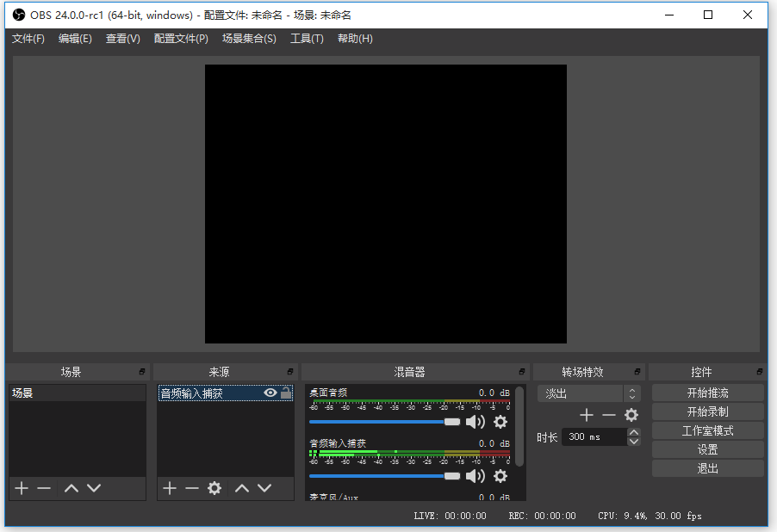
Task: Open source properties gear icon
Action: tap(214, 488)
